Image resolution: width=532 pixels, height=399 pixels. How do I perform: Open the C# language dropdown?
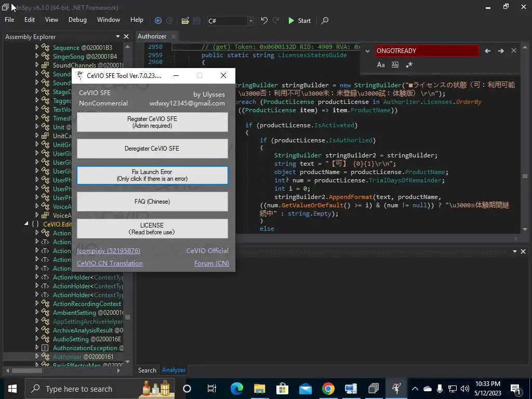(x=251, y=21)
